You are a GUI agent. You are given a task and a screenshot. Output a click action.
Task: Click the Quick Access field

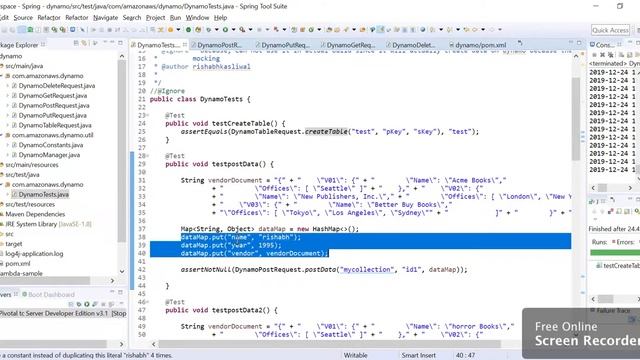(610, 30)
